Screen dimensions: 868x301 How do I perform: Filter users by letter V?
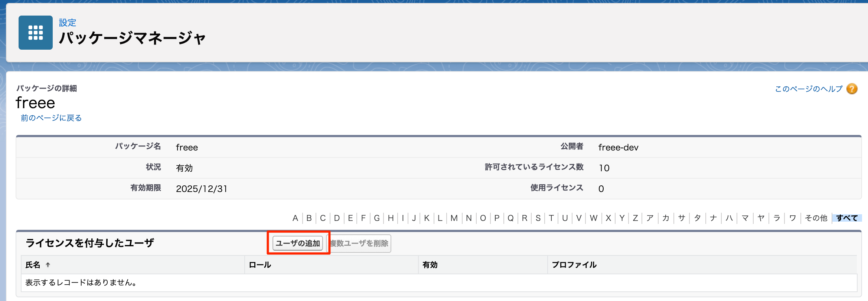pyautogui.click(x=579, y=218)
